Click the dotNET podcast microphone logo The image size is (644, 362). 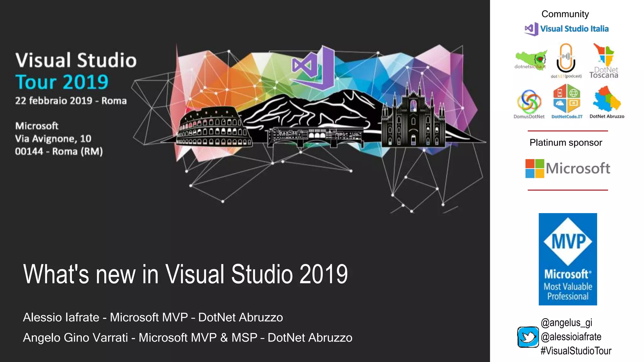click(x=566, y=61)
